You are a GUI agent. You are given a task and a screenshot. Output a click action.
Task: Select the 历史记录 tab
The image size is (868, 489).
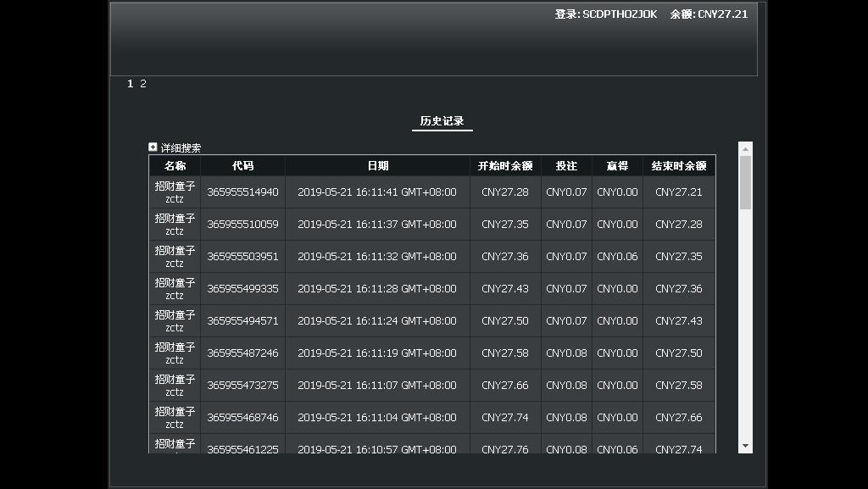tap(442, 121)
